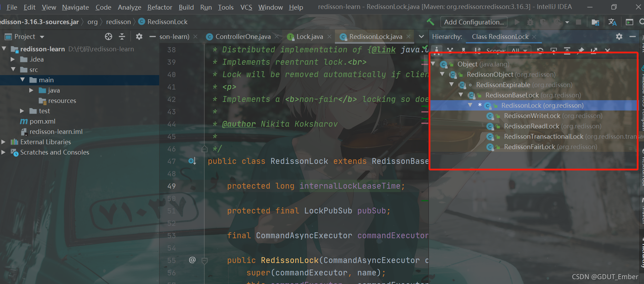Open the Scope All dropdown
Screen dimensions: 644x284
[x=520, y=51]
